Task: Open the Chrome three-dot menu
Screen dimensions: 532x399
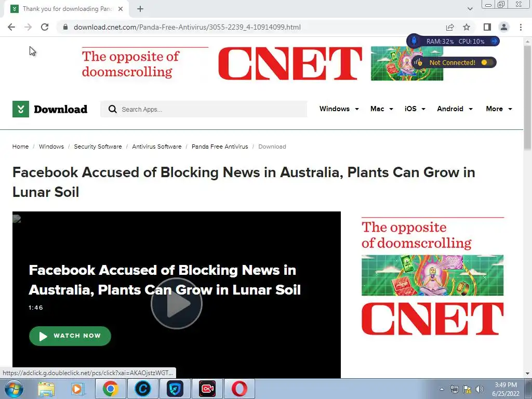Action: [x=521, y=27]
